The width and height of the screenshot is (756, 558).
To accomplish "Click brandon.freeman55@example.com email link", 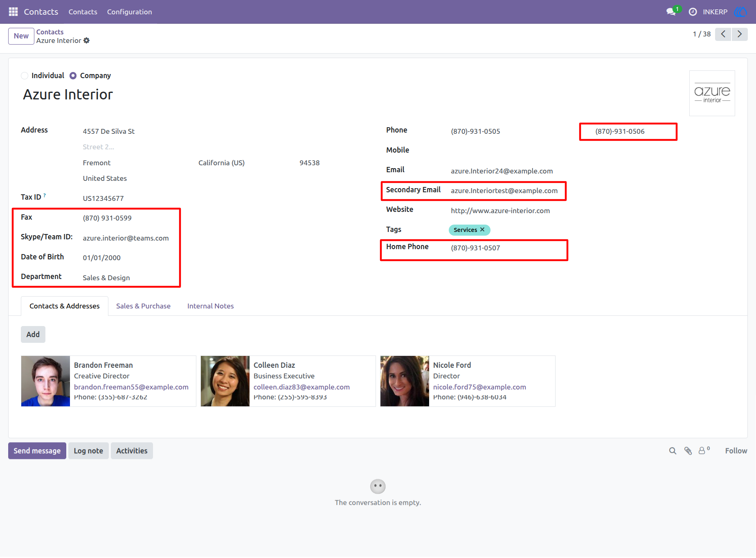I will point(131,387).
